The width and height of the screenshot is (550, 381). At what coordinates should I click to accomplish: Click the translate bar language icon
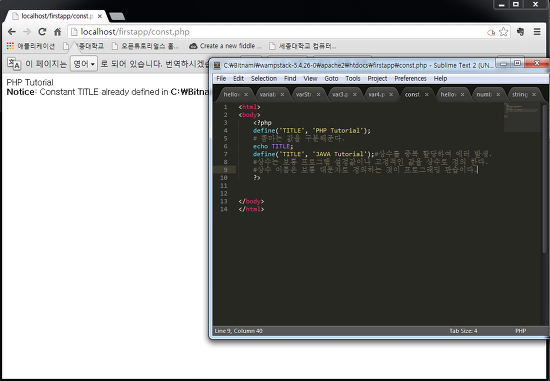pos(14,64)
